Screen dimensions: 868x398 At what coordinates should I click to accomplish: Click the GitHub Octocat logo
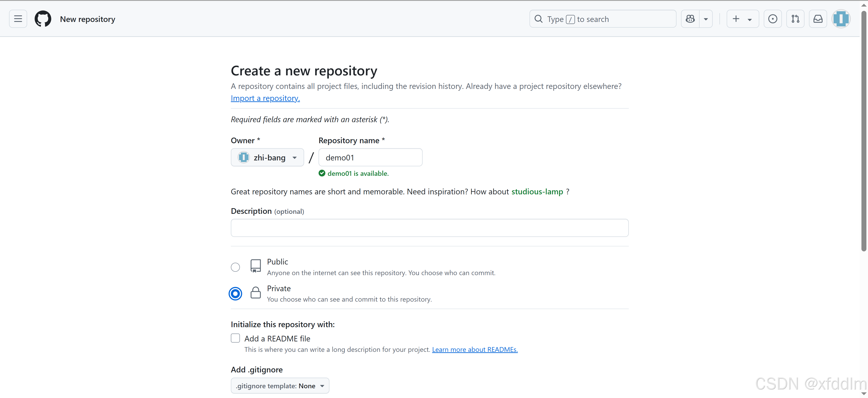click(x=43, y=19)
